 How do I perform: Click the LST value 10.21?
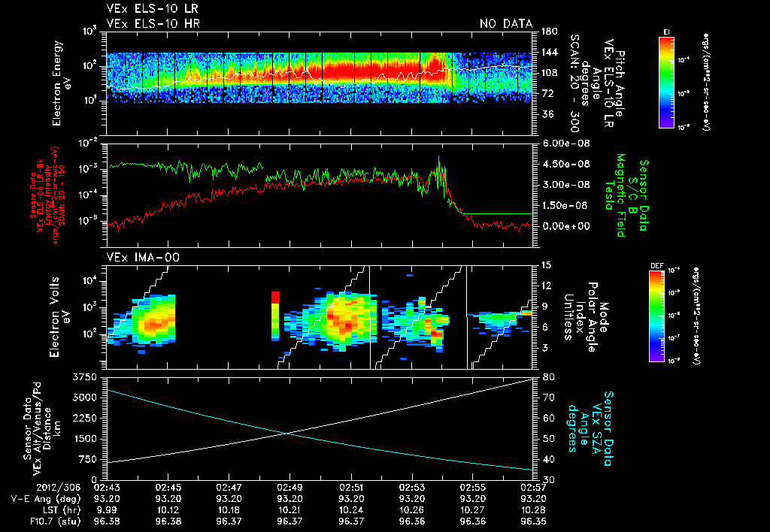pyautogui.click(x=290, y=510)
